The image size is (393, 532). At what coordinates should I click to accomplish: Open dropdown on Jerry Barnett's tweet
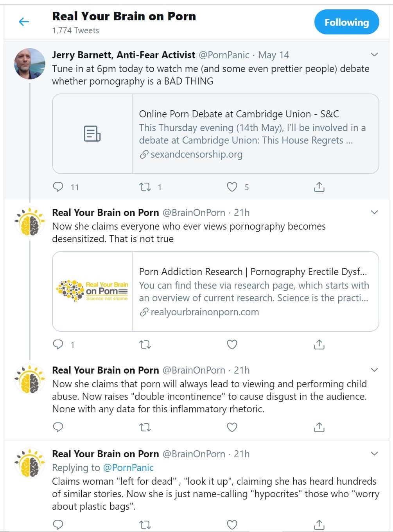(374, 55)
